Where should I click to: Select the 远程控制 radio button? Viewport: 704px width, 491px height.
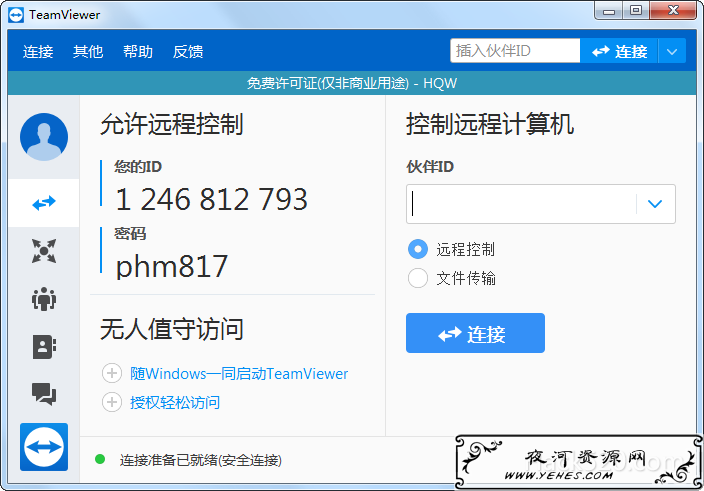click(418, 249)
